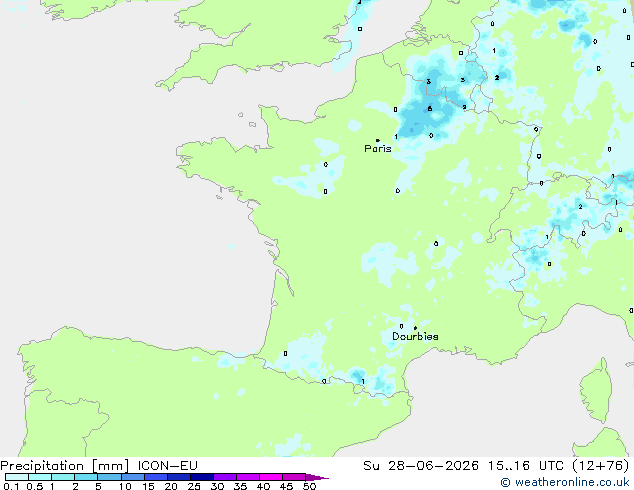Click the 0.1 mm lightest legend swatch

pos(17,477)
